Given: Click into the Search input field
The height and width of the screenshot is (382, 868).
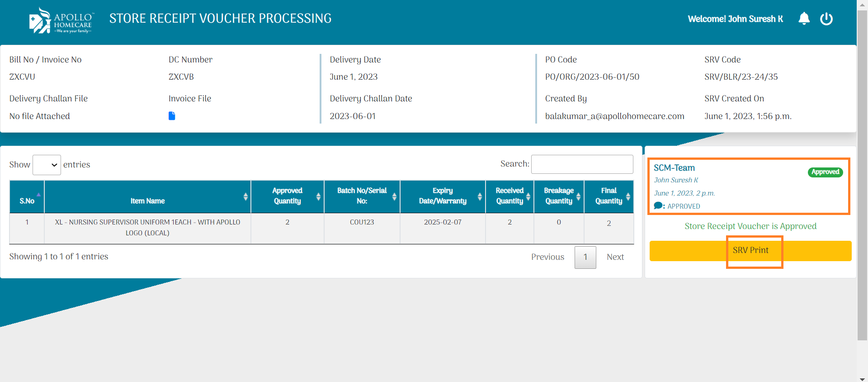Looking at the screenshot, I should [582, 164].
